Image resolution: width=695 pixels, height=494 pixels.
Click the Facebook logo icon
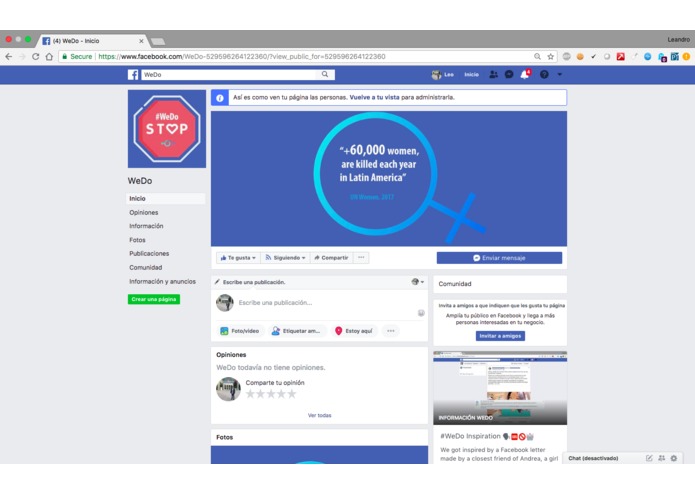click(x=133, y=75)
